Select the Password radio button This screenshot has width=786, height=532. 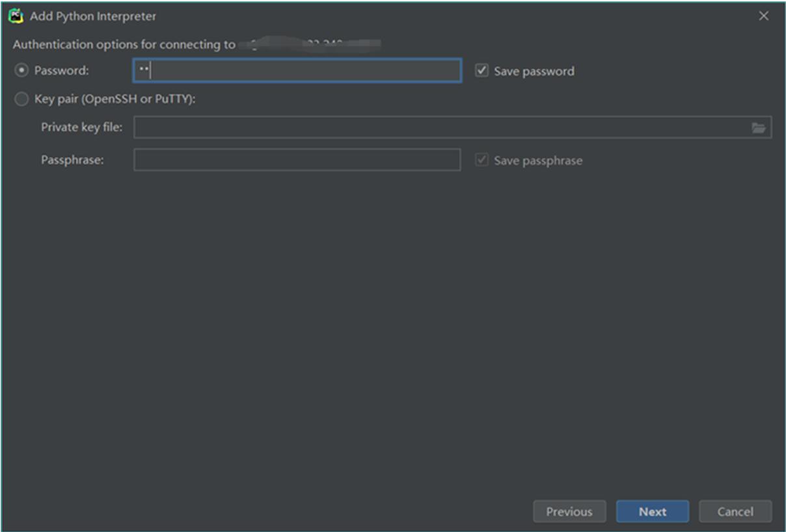click(22, 71)
